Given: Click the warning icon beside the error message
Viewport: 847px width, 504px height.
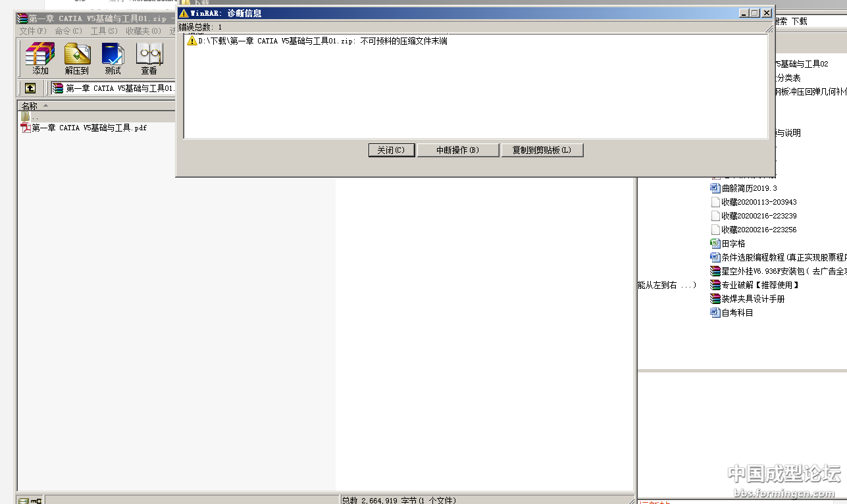Looking at the screenshot, I should coord(192,41).
